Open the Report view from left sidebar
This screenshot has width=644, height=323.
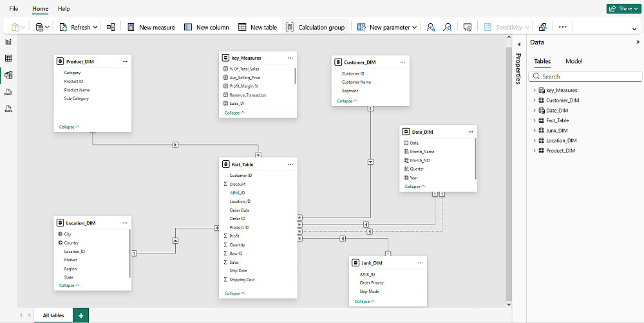tap(8, 42)
